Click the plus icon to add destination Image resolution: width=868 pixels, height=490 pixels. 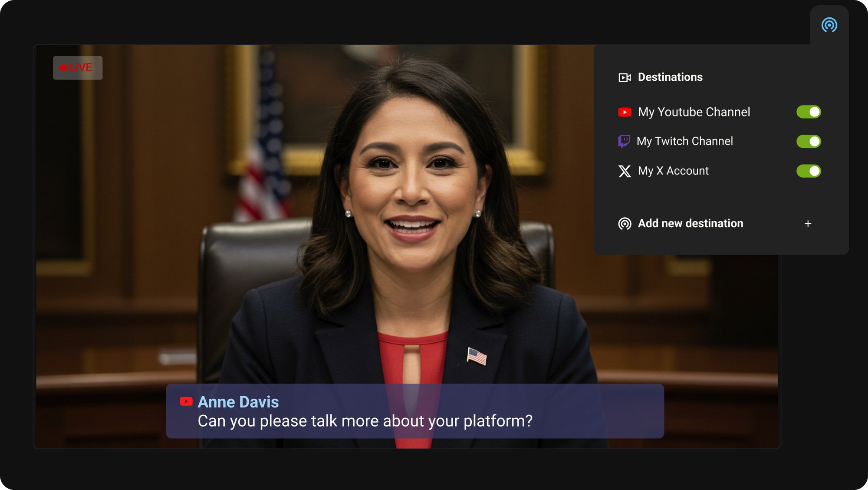coord(808,224)
